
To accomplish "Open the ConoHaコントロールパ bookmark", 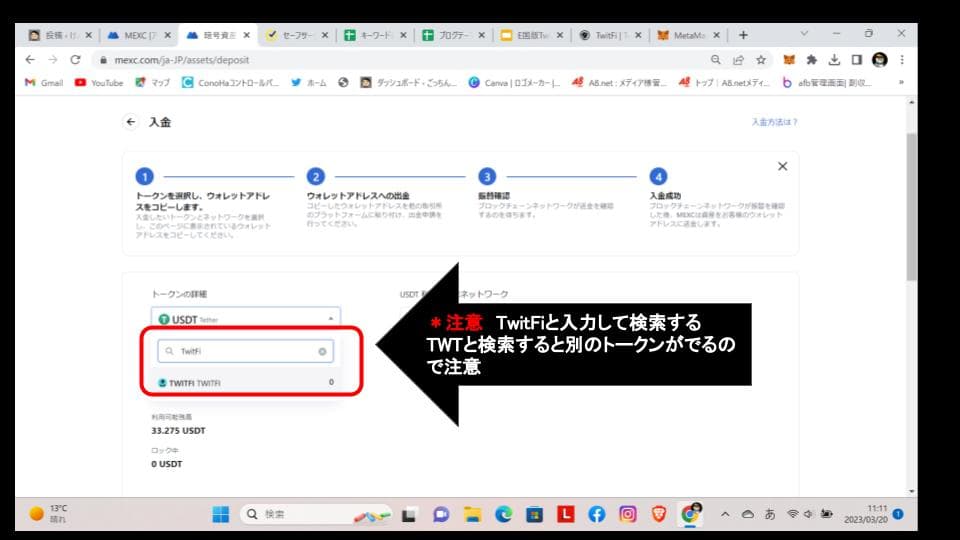I will tap(230, 83).
